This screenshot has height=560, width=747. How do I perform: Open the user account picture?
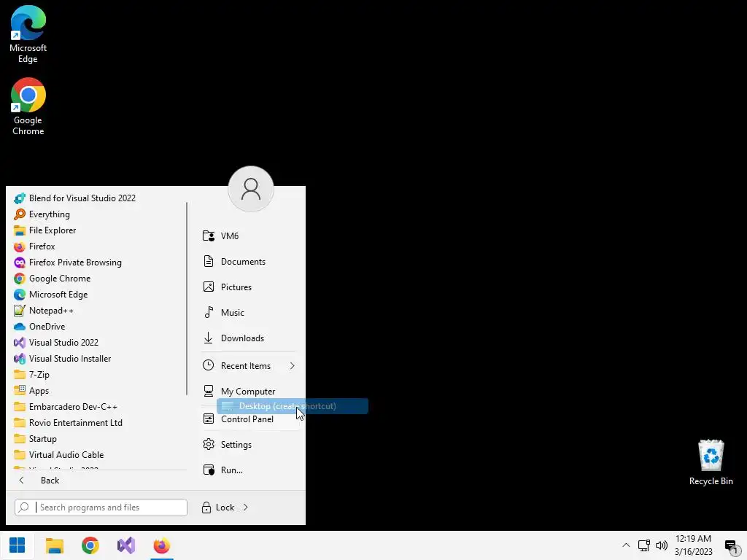tap(251, 189)
